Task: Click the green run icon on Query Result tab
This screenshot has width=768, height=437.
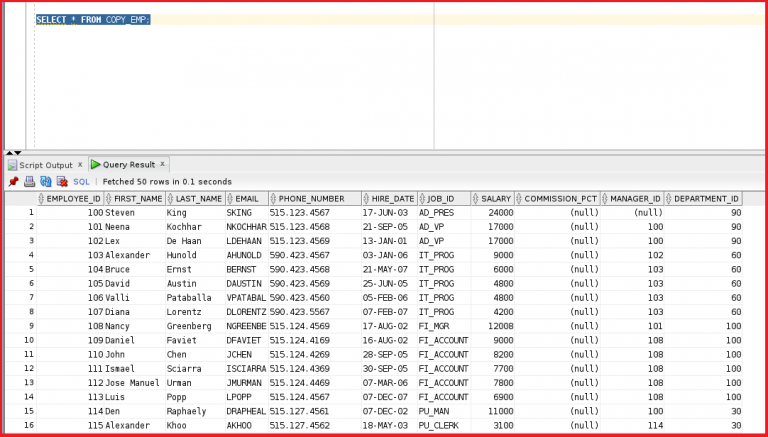Action: 96,165
